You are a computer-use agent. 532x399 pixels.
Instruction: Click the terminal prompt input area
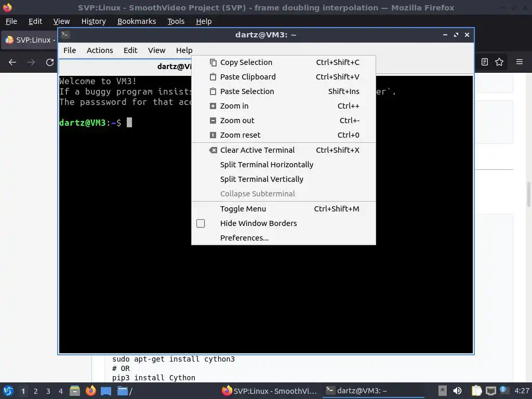(x=129, y=123)
